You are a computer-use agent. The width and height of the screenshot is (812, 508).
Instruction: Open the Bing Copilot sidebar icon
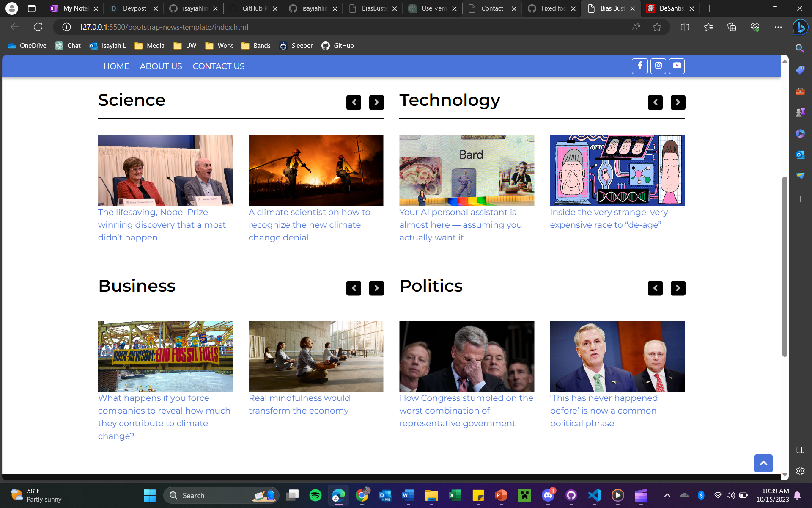pos(800,27)
